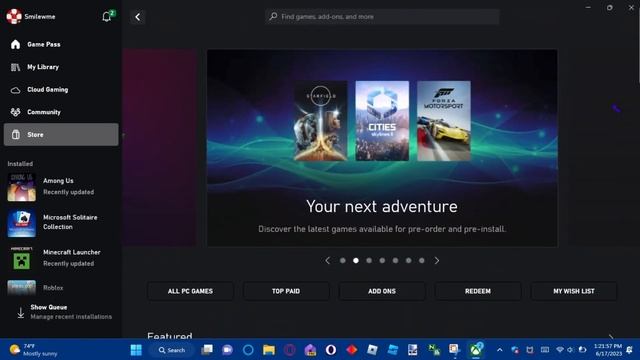Open Cloud Gaming from the sidebar
The image size is (640, 360).
pyautogui.click(x=61, y=89)
